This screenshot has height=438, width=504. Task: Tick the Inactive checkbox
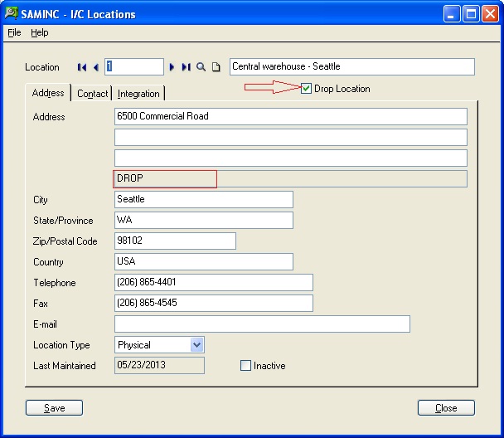tap(245, 365)
